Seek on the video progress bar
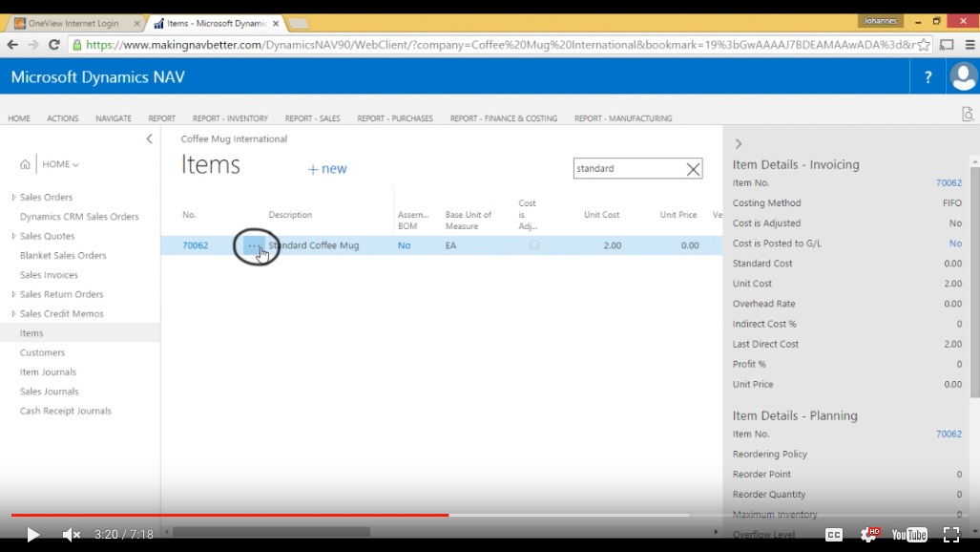The height and width of the screenshot is (552, 980). pyautogui.click(x=490, y=515)
